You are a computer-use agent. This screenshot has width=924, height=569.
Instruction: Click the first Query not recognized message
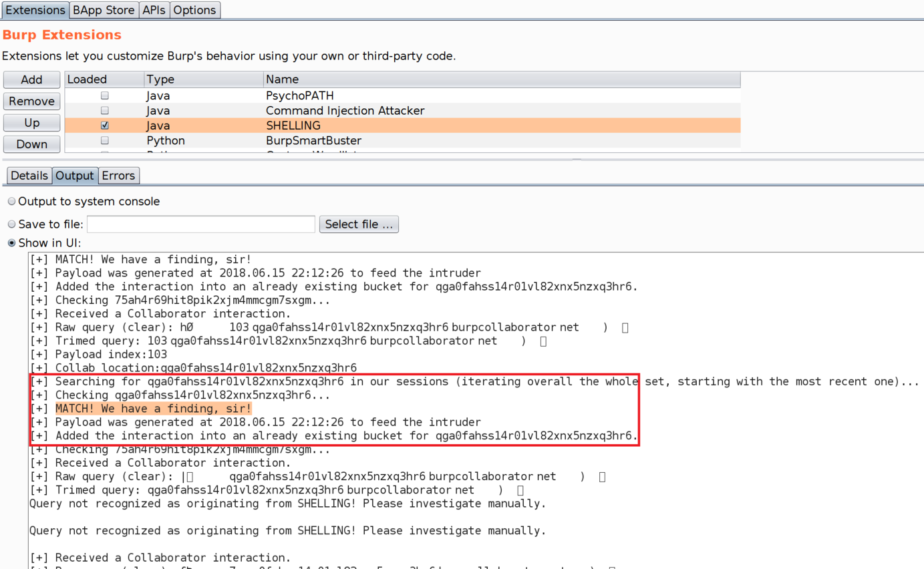(287, 504)
